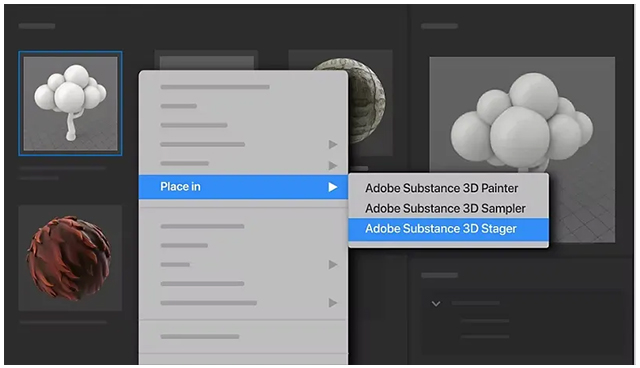This screenshot has height=368, width=640.
Task: Choose Adobe Substance 3D Sampler
Action: (x=445, y=208)
